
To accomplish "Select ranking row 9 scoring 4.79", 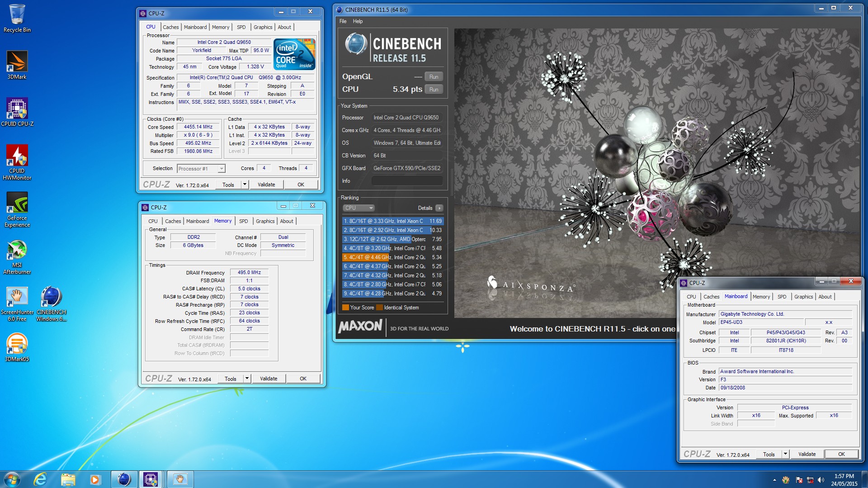I will pos(392,294).
